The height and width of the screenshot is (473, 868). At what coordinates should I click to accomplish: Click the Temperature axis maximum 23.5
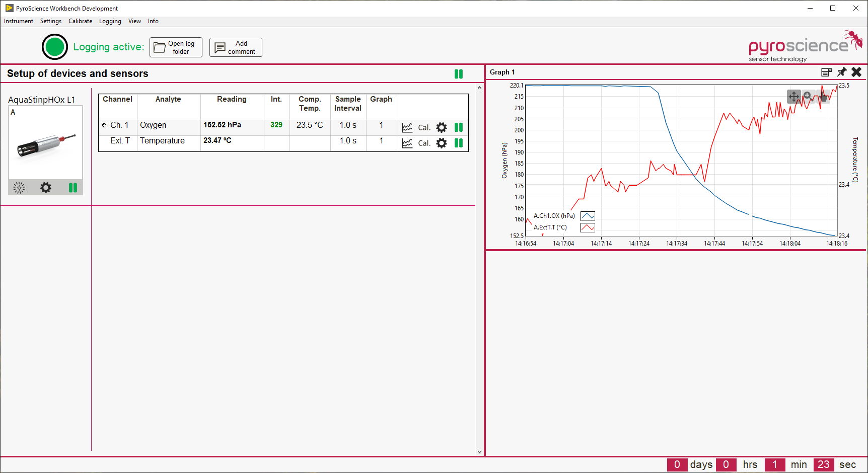[844, 86]
